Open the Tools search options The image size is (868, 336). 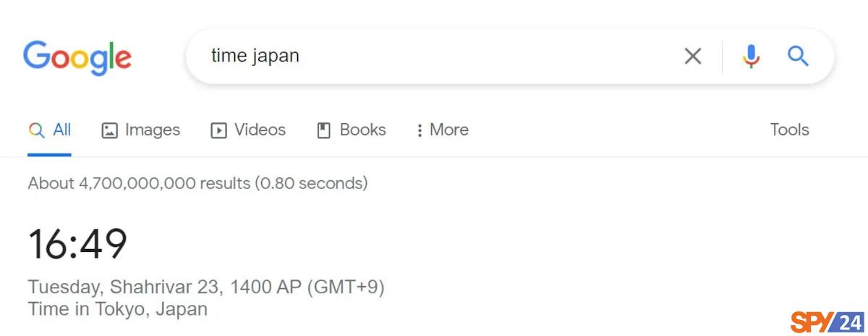[x=790, y=130]
